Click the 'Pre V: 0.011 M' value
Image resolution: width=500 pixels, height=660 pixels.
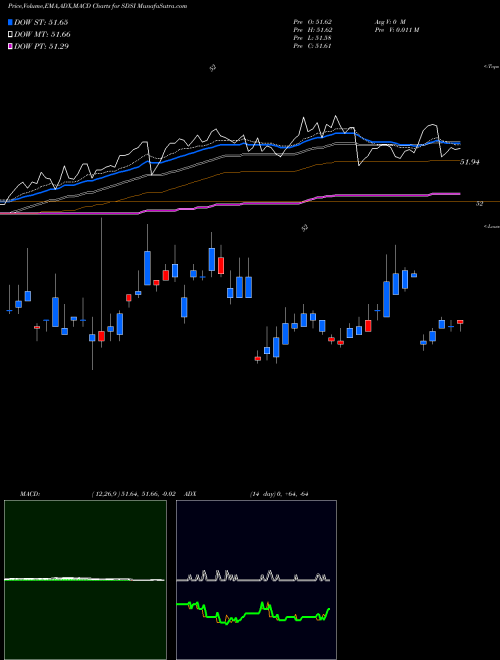pyautogui.click(x=396, y=30)
